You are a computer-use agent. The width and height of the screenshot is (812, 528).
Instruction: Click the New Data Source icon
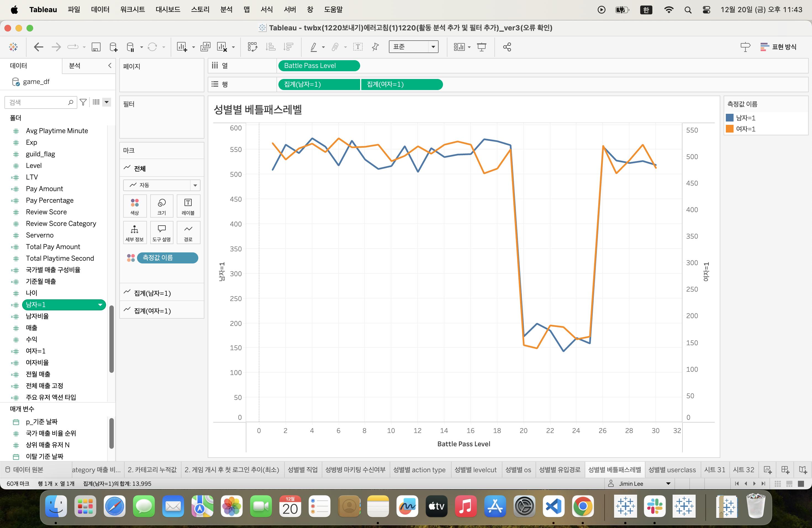coord(114,47)
